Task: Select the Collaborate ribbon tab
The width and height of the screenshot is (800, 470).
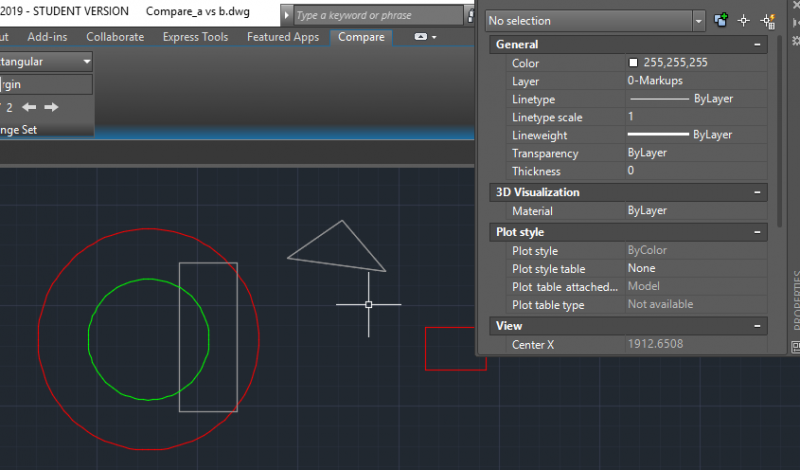Action: pos(115,37)
